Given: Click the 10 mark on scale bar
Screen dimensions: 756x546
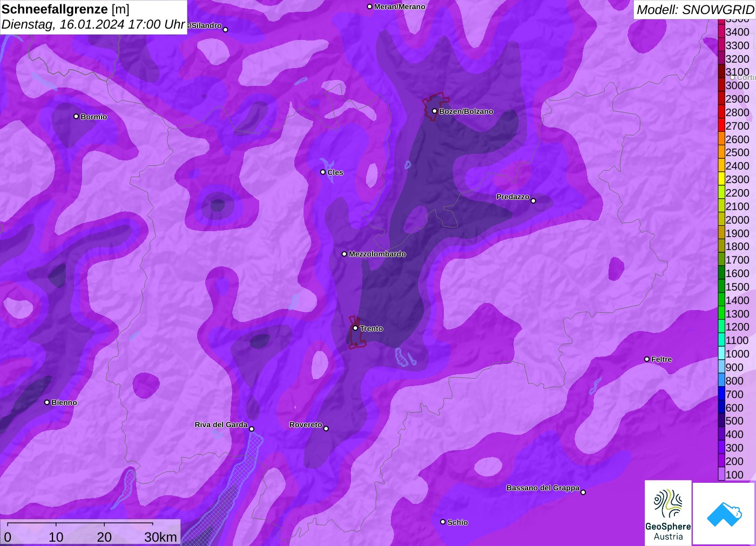Looking at the screenshot, I should (x=56, y=537).
